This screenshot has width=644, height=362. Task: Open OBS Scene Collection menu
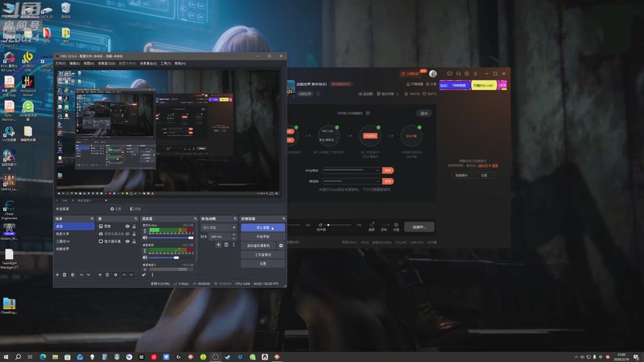148,64
